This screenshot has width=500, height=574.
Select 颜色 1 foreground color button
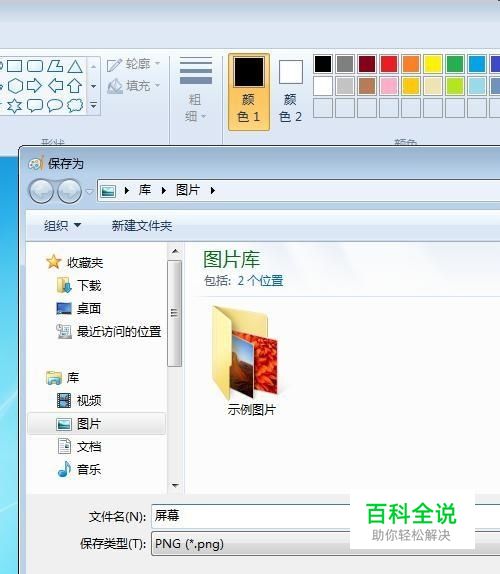coord(249,92)
